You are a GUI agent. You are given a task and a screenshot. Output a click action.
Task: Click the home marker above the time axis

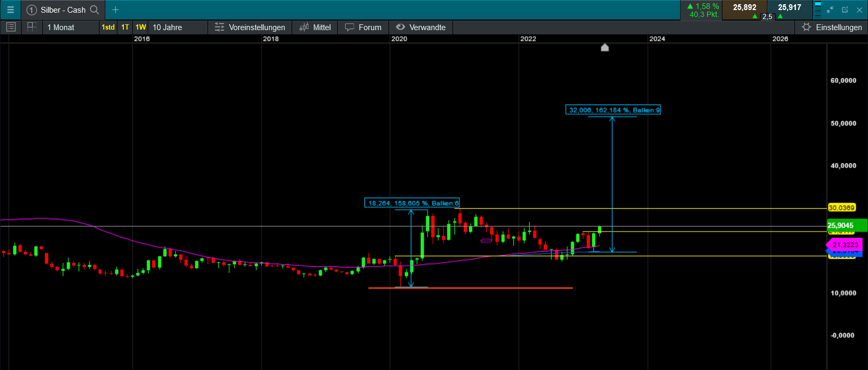(605, 48)
